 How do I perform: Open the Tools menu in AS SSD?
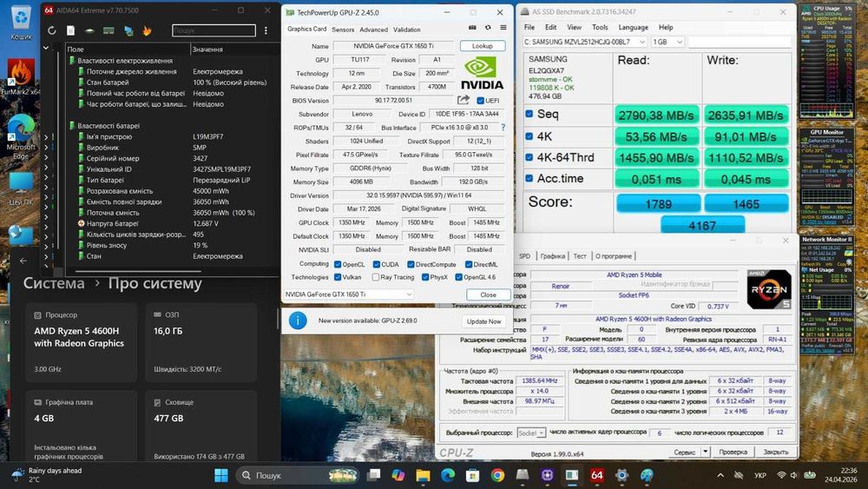[600, 27]
